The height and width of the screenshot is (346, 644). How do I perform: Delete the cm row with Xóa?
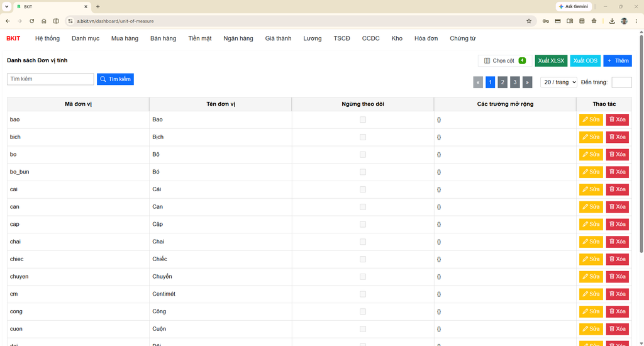coord(618,294)
